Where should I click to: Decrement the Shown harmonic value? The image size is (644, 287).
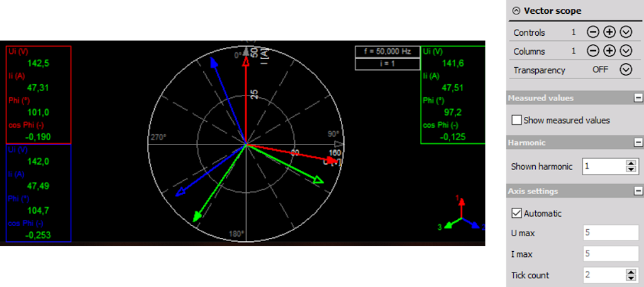click(631, 170)
